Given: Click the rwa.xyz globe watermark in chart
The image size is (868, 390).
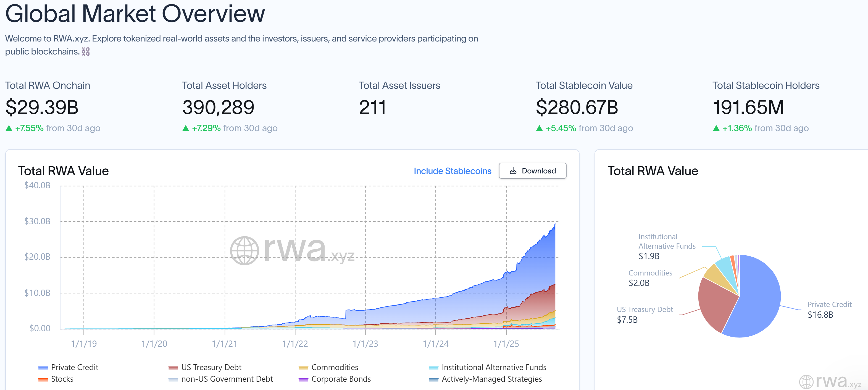Looking at the screenshot, I should point(245,250).
